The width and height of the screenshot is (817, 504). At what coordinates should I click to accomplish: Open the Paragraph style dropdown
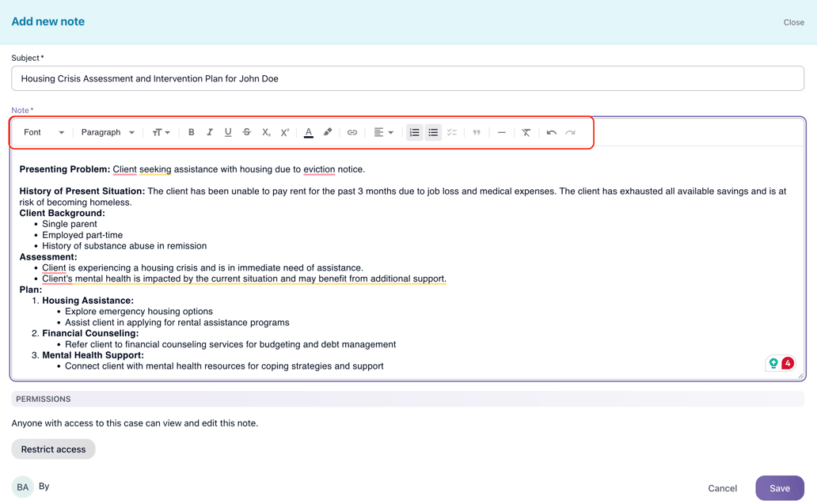(x=106, y=132)
